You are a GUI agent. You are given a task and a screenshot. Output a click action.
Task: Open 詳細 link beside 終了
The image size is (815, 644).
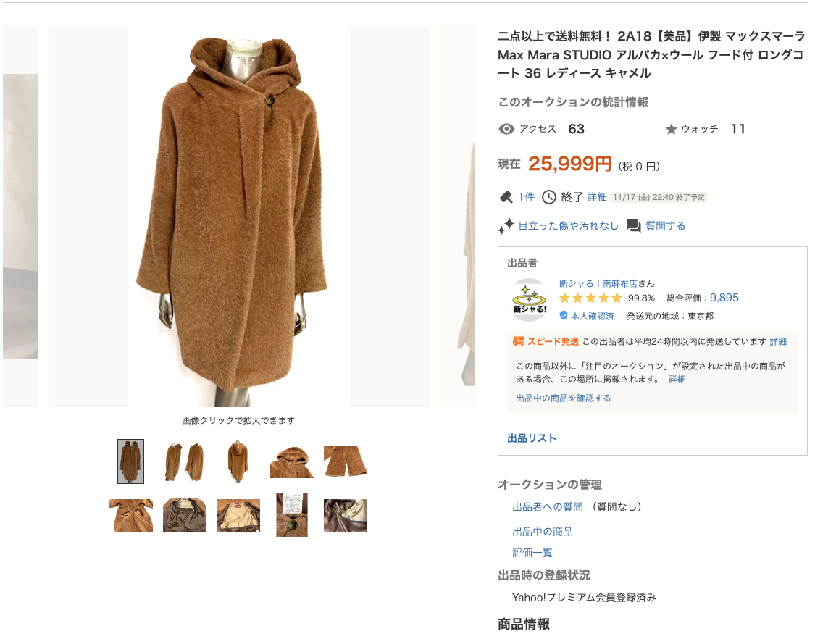coord(597,197)
